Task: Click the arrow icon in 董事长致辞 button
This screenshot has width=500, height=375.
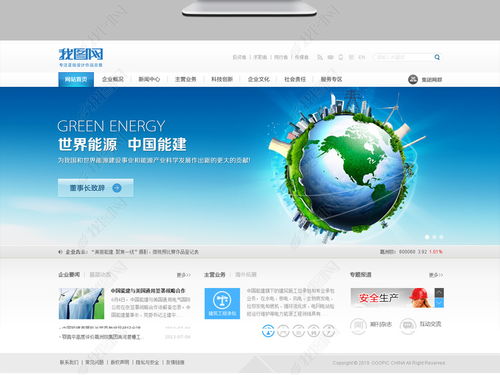Action: [x=117, y=188]
